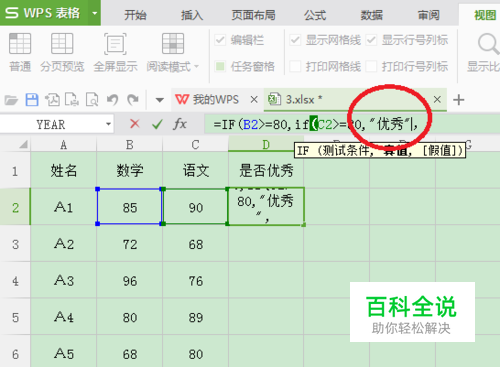Open Page Break Preview (分页预览)
Image resolution: width=500 pixels, height=367 pixels.
point(62,53)
